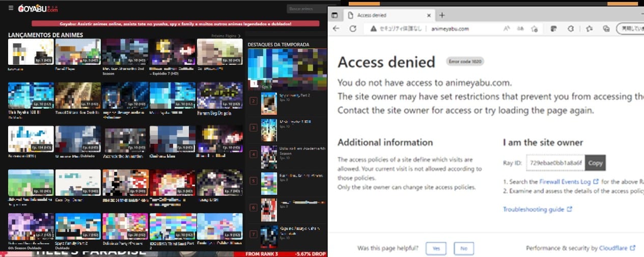Copy the Ray ID
Viewport: 644px width, 257px height.
pos(595,163)
